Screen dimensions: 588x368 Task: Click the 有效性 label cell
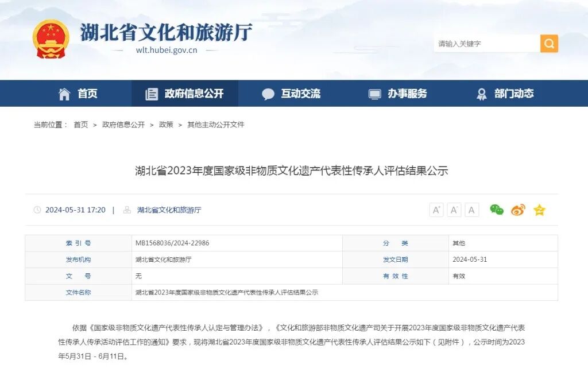click(396, 276)
